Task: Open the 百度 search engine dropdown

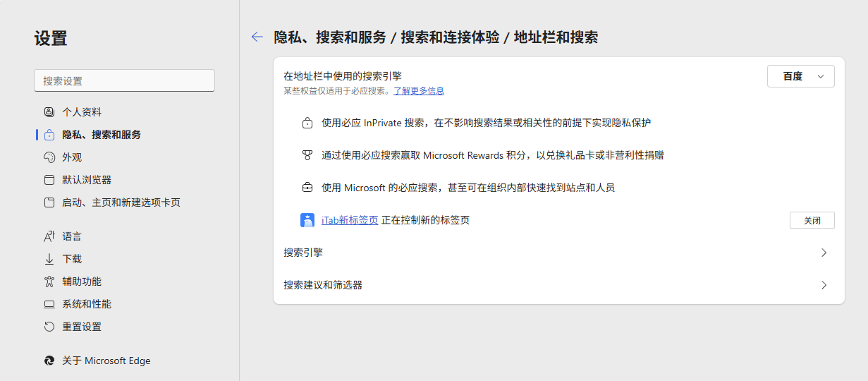Action: point(800,76)
